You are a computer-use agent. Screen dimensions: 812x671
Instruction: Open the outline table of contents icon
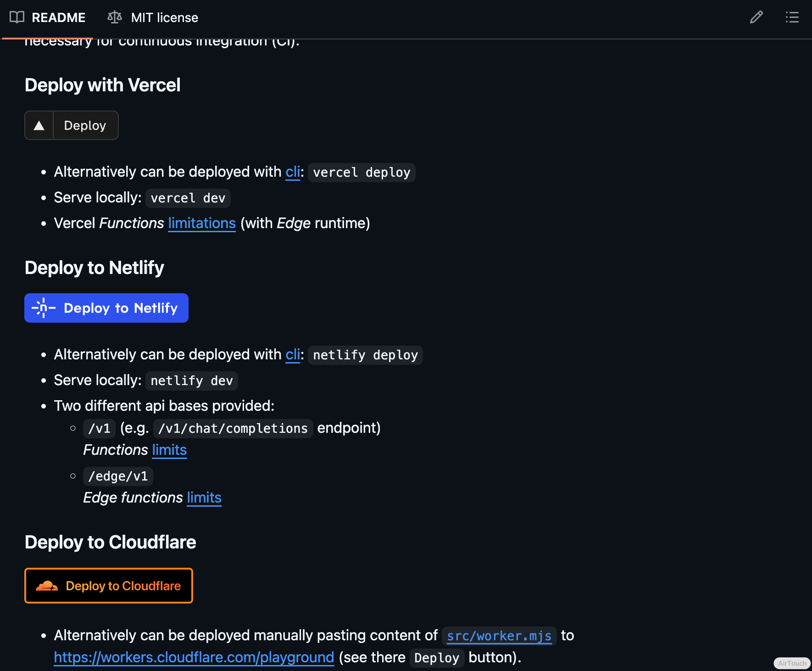click(x=792, y=17)
